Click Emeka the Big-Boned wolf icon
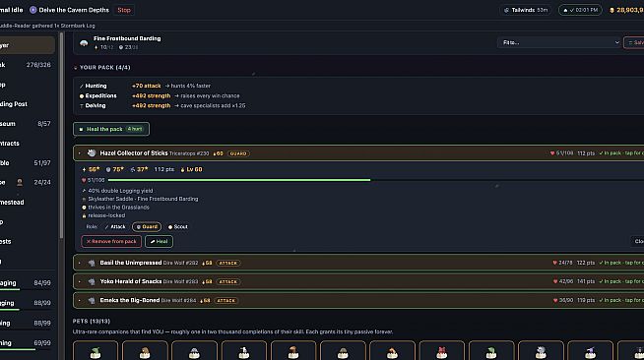Viewport: 644px width, 360px height. 92,301
